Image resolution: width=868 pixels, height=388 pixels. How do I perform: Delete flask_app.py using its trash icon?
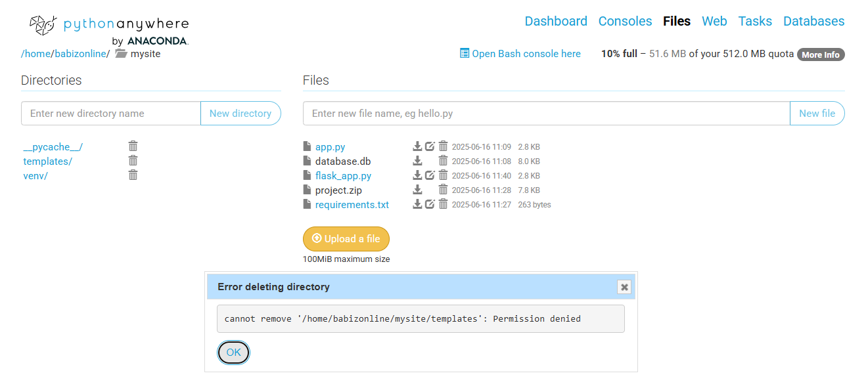click(443, 175)
